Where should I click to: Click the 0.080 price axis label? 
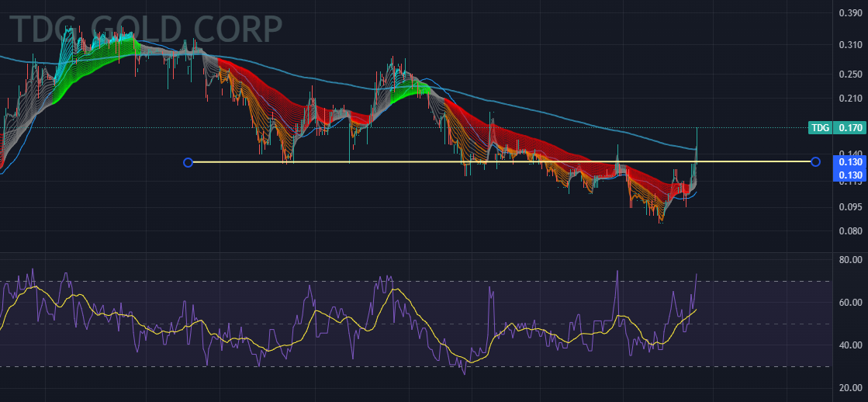coord(850,231)
